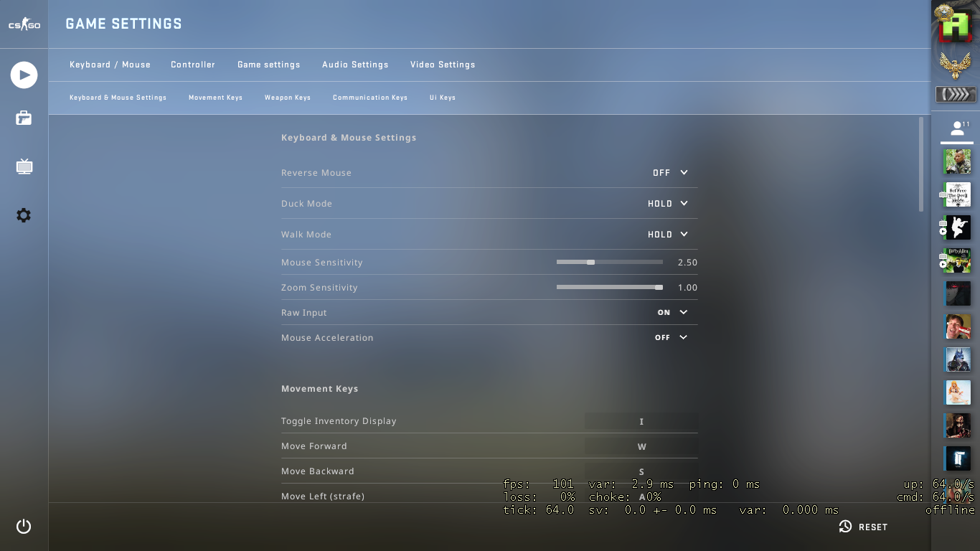The height and width of the screenshot is (551, 980).
Task: Click the Zoom Sensitivity slider track
Action: pyautogui.click(x=610, y=288)
